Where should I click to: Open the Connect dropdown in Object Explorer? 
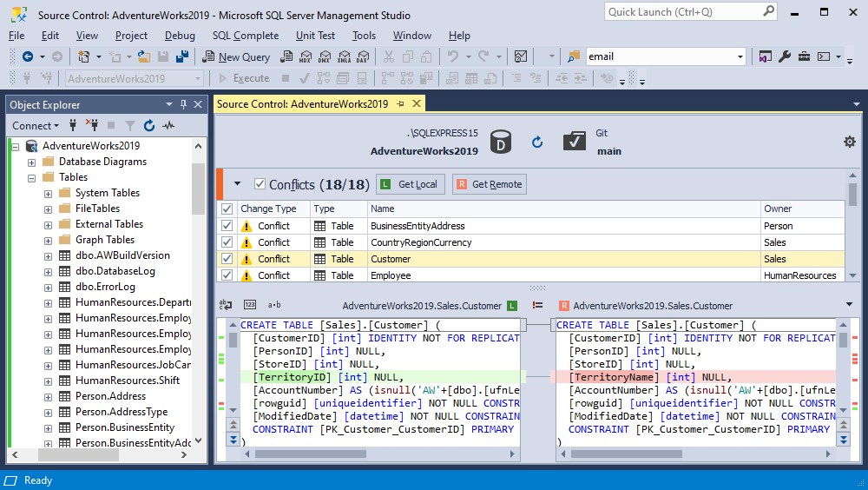coord(36,126)
